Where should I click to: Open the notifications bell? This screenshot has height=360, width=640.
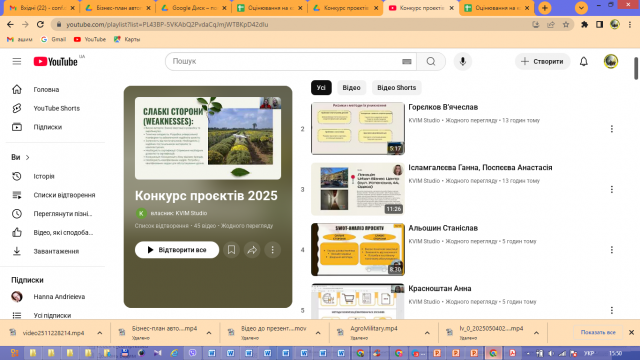point(584,61)
